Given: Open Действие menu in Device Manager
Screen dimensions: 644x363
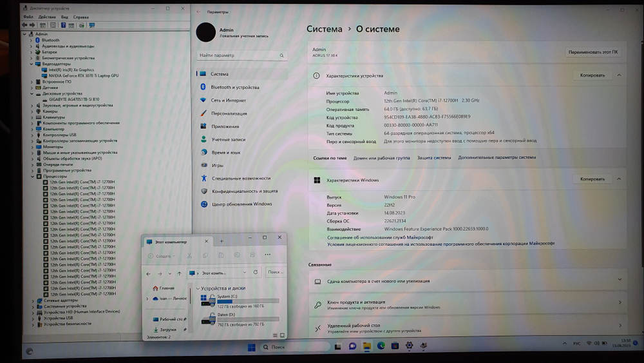Looking at the screenshot, I should click(47, 17).
